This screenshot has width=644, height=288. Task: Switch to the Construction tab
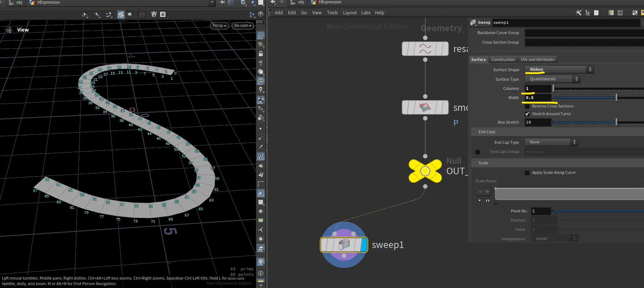(503, 59)
